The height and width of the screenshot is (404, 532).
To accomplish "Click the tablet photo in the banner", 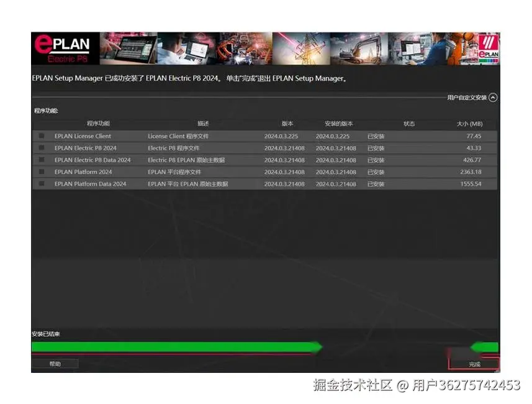I will coord(128,48).
